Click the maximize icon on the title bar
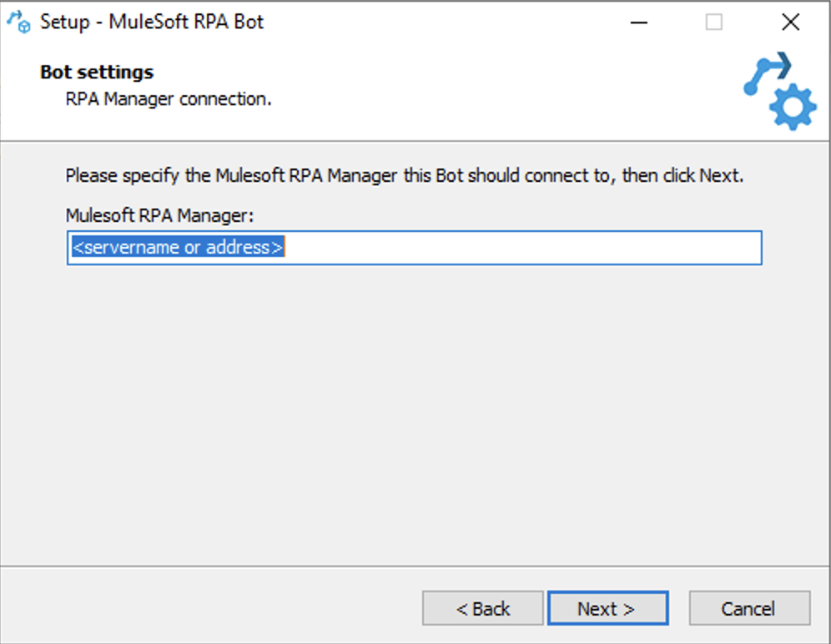Image resolution: width=831 pixels, height=644 pixels. (x=714, y=23)
